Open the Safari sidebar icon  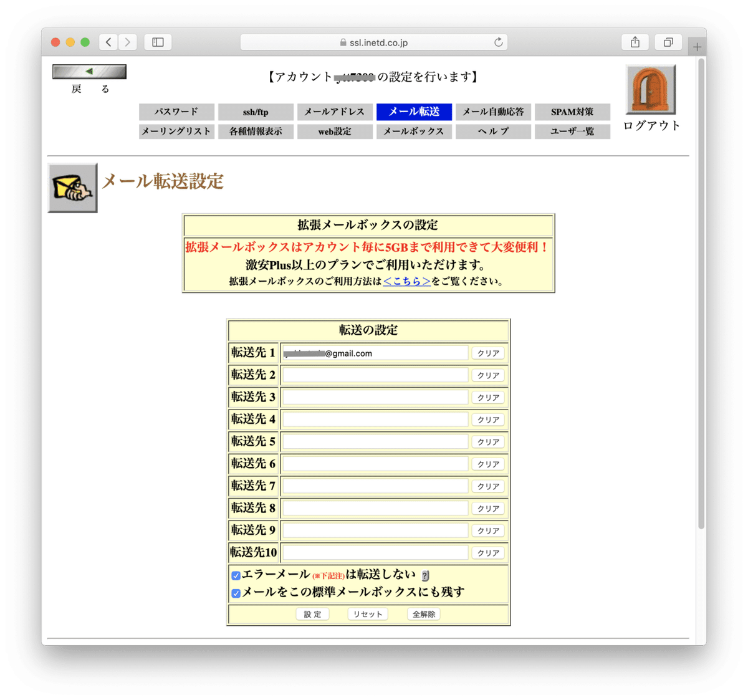pyautogui.click(x=158, y=42)
